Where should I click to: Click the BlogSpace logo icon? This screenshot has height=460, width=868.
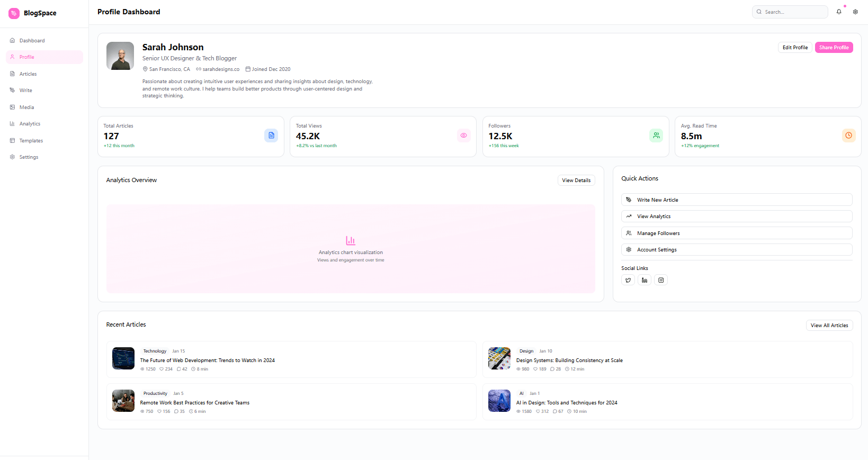tap(14, 13)
